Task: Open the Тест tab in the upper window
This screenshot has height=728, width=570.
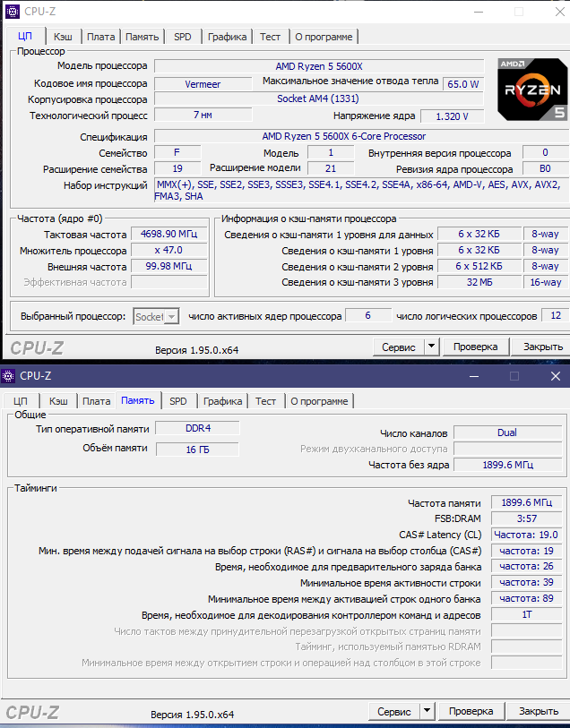Action: click(270, 37)
